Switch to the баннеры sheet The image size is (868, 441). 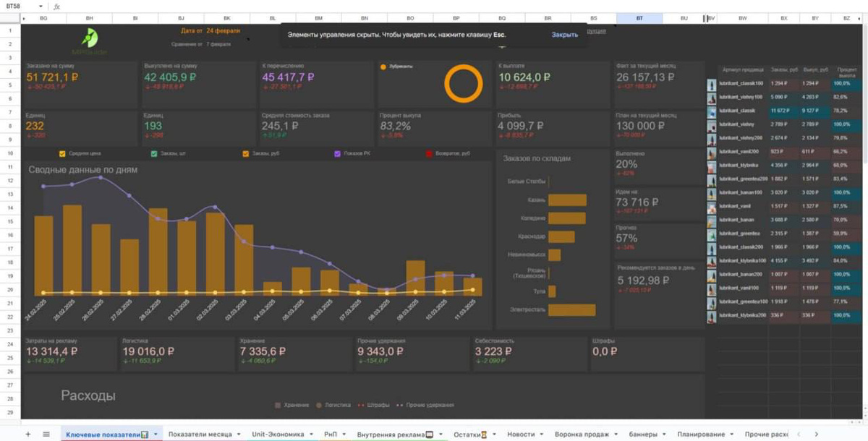click(643, 434)
